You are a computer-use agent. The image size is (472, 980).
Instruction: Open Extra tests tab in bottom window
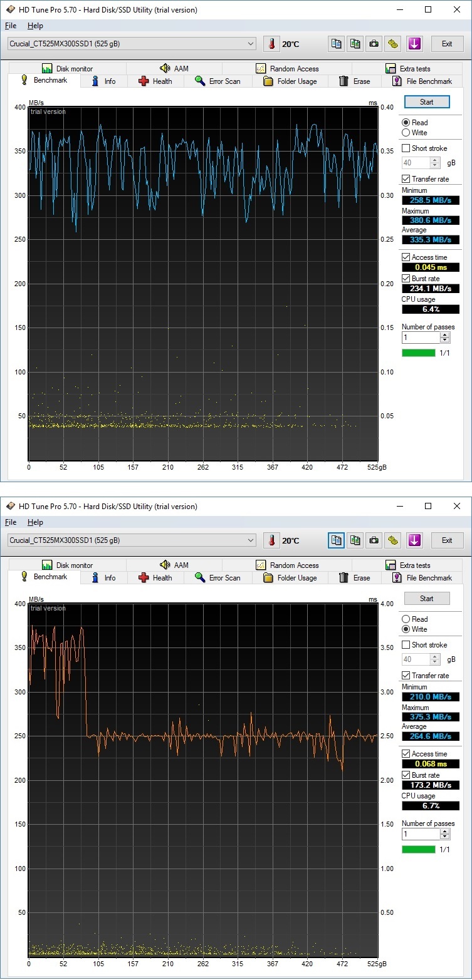point(407,565)
